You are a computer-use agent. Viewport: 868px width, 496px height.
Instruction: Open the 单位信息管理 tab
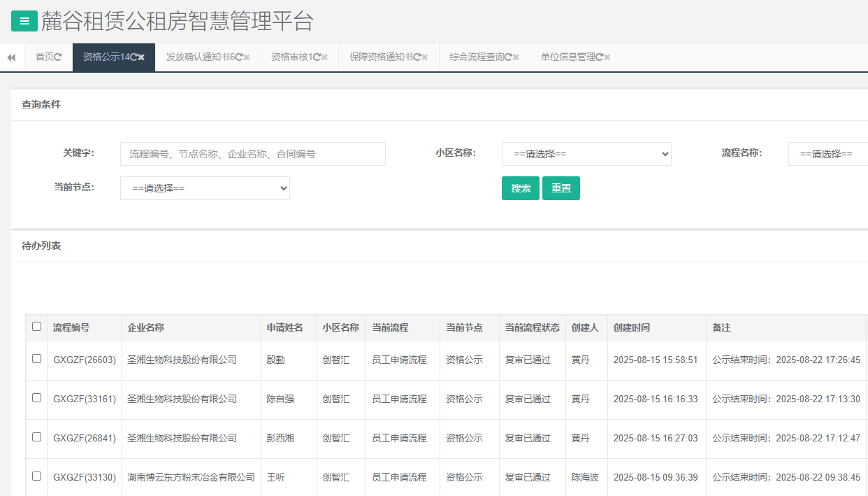567,57
